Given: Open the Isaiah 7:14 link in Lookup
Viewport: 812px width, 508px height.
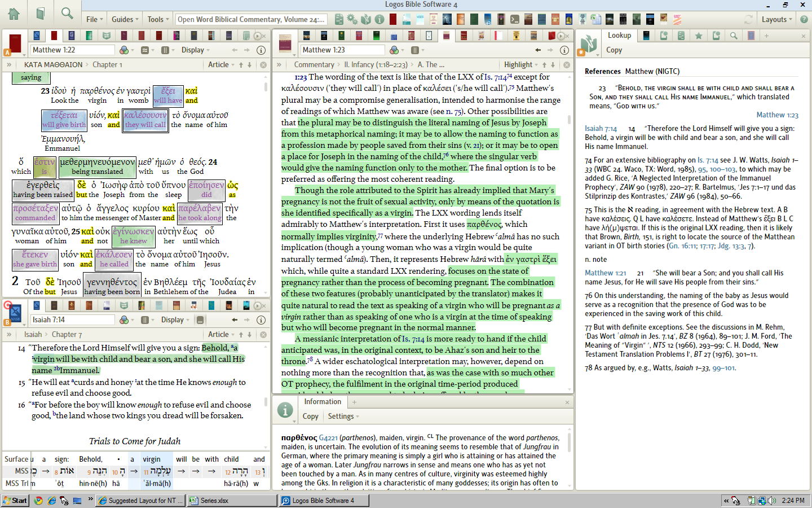Looking at the screenshot, I should pos(601,129).
